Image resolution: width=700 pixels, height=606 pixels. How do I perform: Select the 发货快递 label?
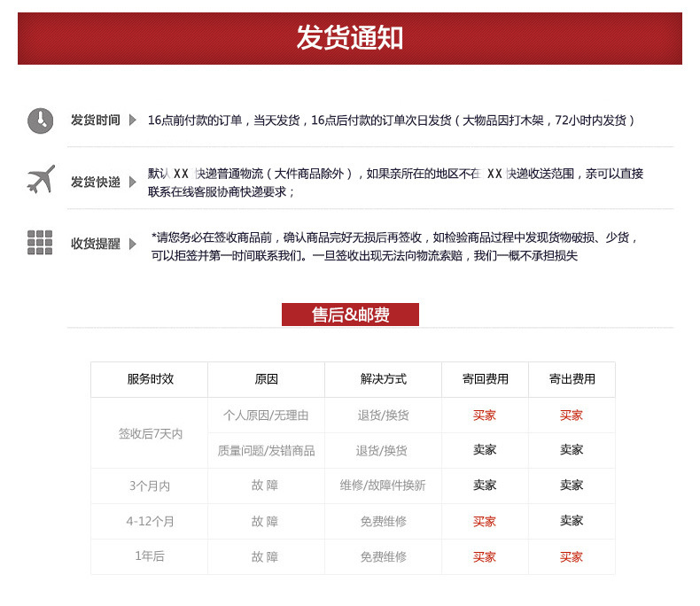tap(96, 183)
